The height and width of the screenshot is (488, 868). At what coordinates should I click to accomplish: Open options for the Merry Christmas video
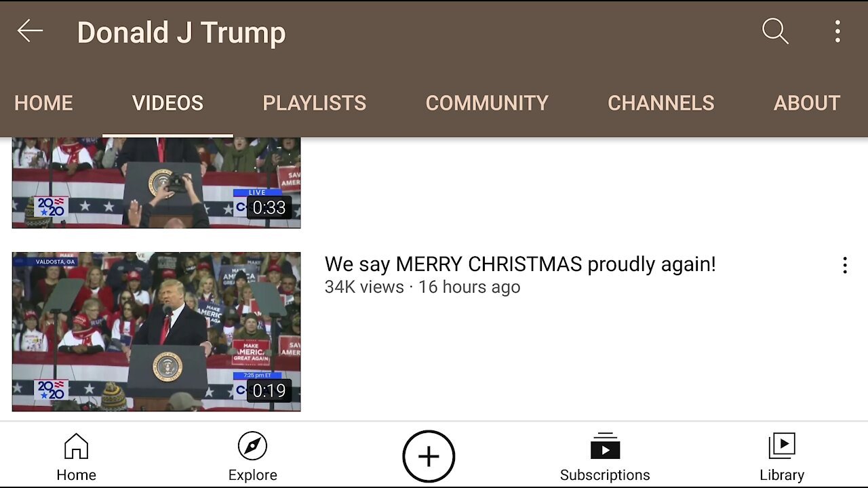[x=844, y=265]
